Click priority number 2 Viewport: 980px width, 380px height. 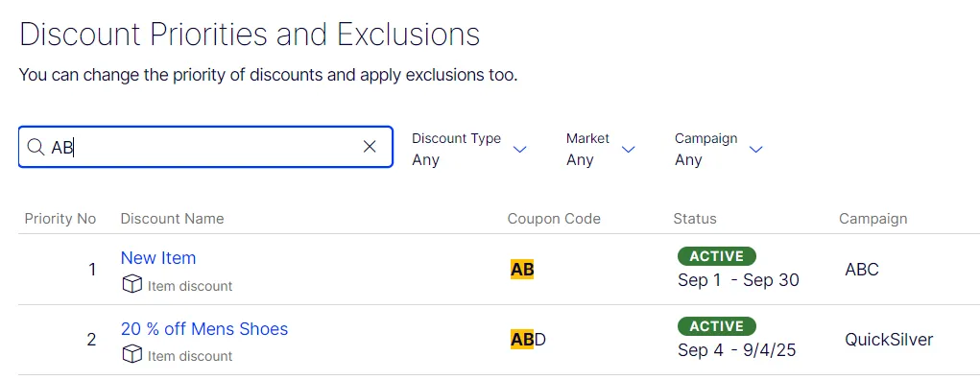tap(92, 340)
